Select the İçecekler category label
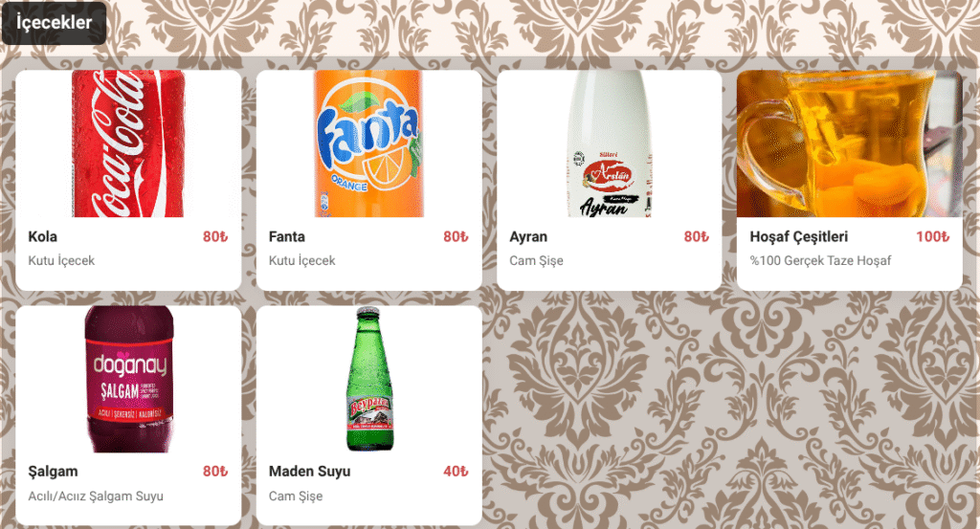Image resolution: width=980 pixels, height=529 pixels. 54,23
